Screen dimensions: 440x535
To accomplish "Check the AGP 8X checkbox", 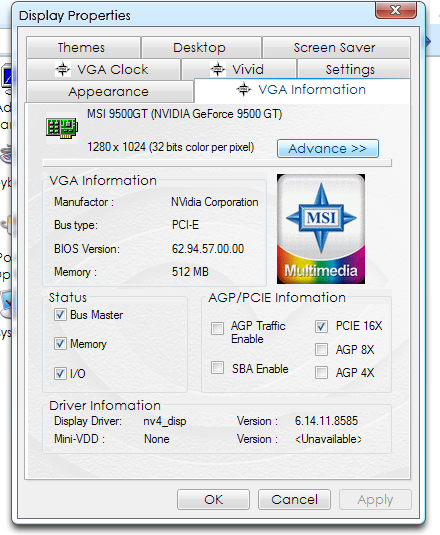I will click(x=321, y=349).
